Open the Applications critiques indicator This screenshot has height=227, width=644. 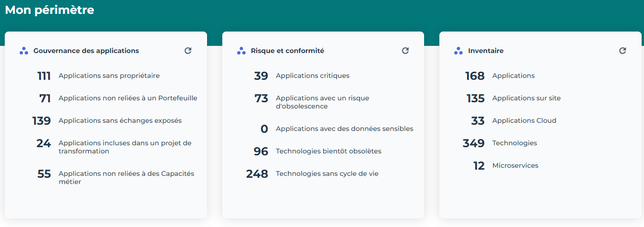point(312,76)
